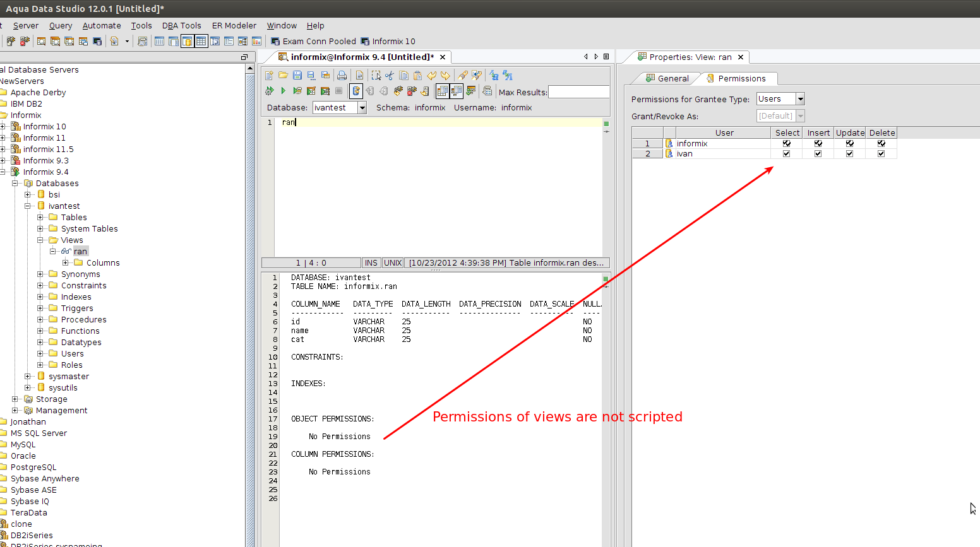Click the Exam Conn Pooled server shortcut
The width and height of the screenshot is (980, 547).
click(314, 41)
